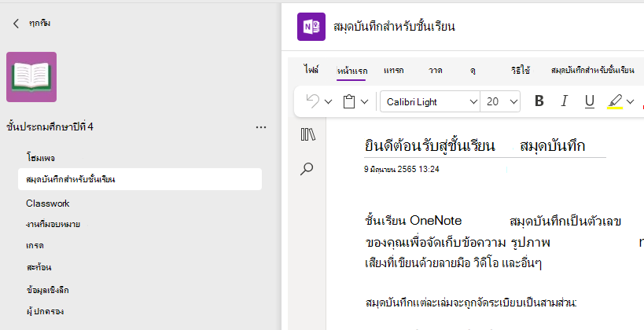
Task: Click line สมุดบันทึกแต่ละเล่มจะถูกจัดระเบียบเป็นสามส่วน
Action: (471, 303)
